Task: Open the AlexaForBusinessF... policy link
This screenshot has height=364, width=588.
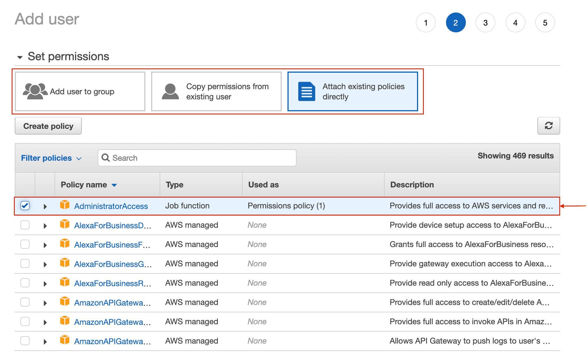Action: click(x=112, y=245)
